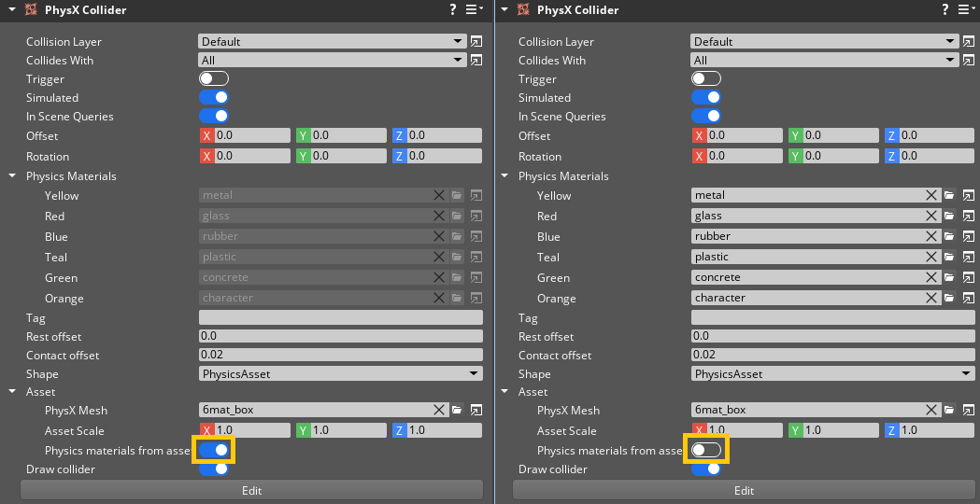Viewport: 980px width, 504px height.
Task: Collapse the right PhysX Collider component
Action: click(504, 9)
